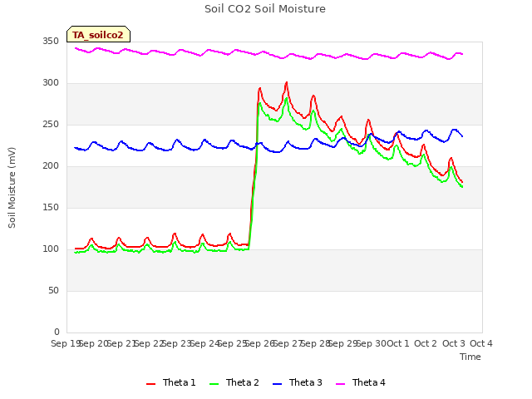
Task: Click the 150 y-axis tick label
Action: tap(51, 208)
